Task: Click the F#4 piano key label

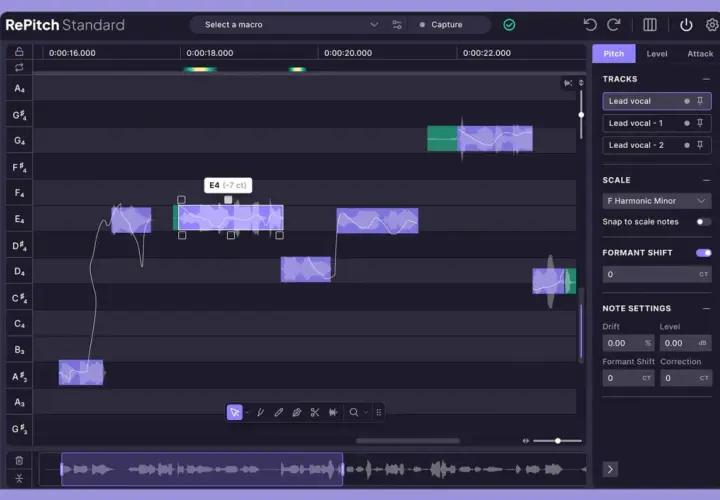Action: (19, 167)
